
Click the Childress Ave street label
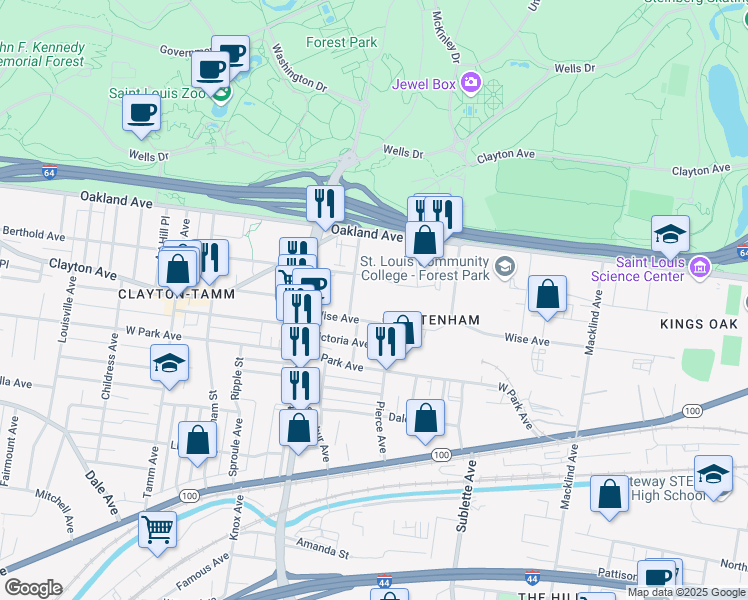coord(109,366)
